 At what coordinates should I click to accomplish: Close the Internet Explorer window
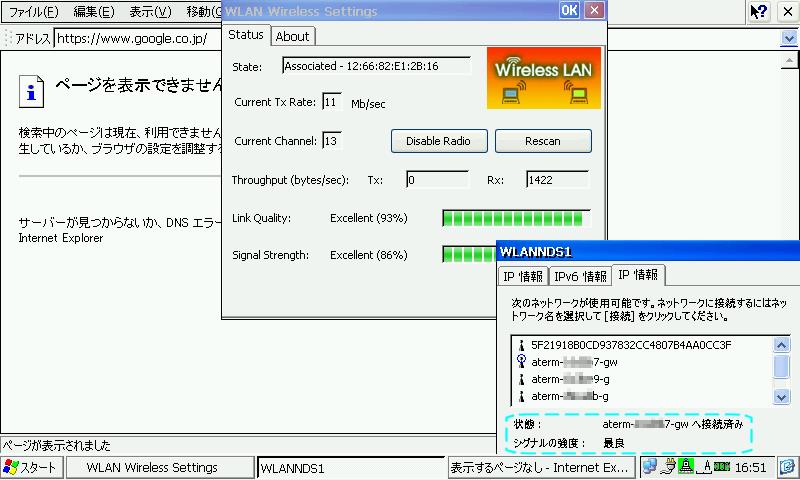(788, 12)
